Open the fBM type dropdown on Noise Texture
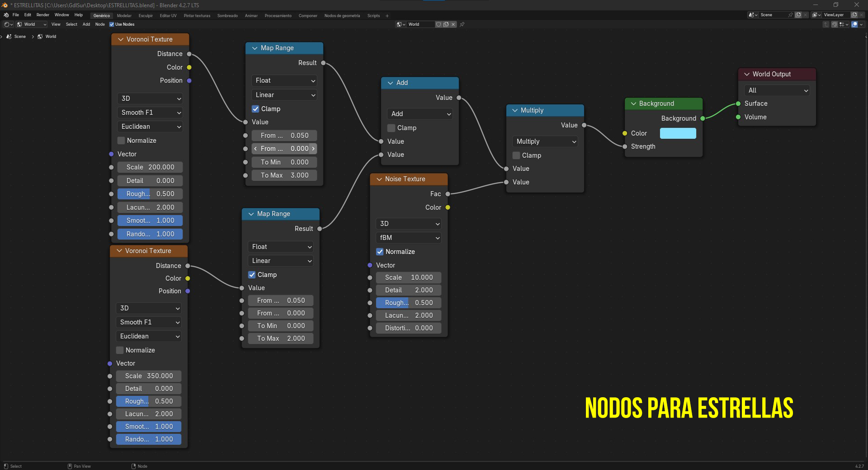The height and width of the screenshot is (470, 868). click(x=409, y=238)
